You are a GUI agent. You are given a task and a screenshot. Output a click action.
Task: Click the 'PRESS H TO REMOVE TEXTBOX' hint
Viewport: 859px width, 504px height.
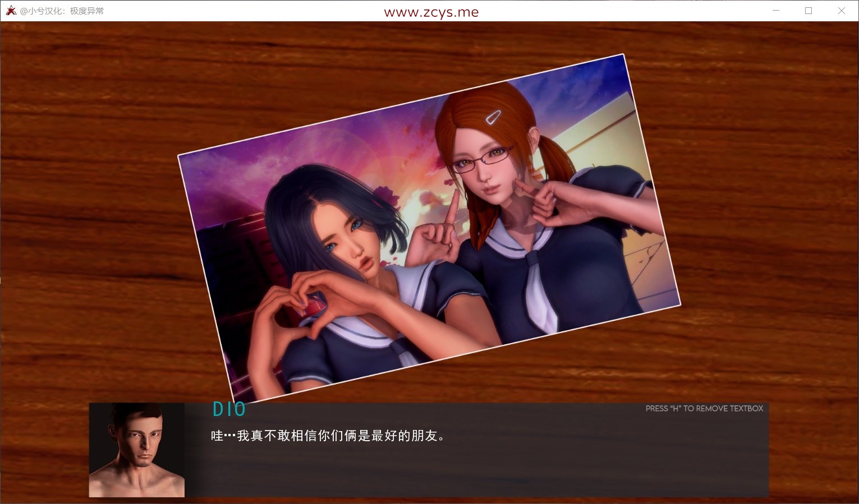click(704, 409)
